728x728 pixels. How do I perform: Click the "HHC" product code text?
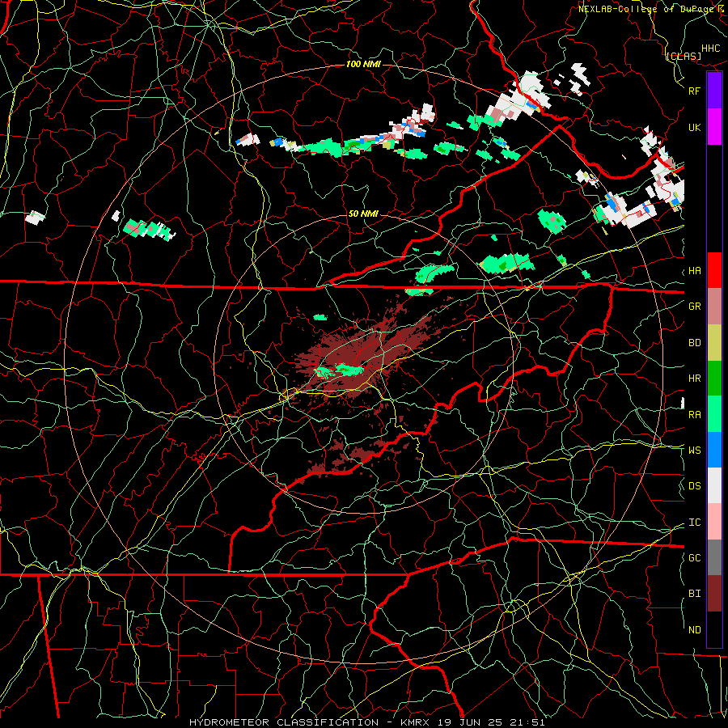pyautogui.click(x=710, y=49)
